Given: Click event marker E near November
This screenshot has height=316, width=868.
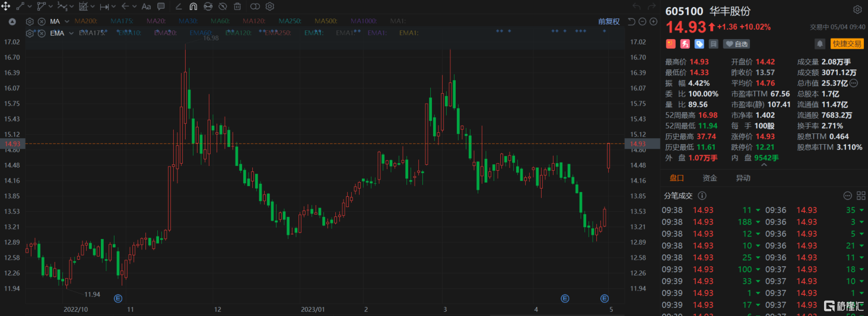Looking at the screenshot, I should tap(117, 298).
